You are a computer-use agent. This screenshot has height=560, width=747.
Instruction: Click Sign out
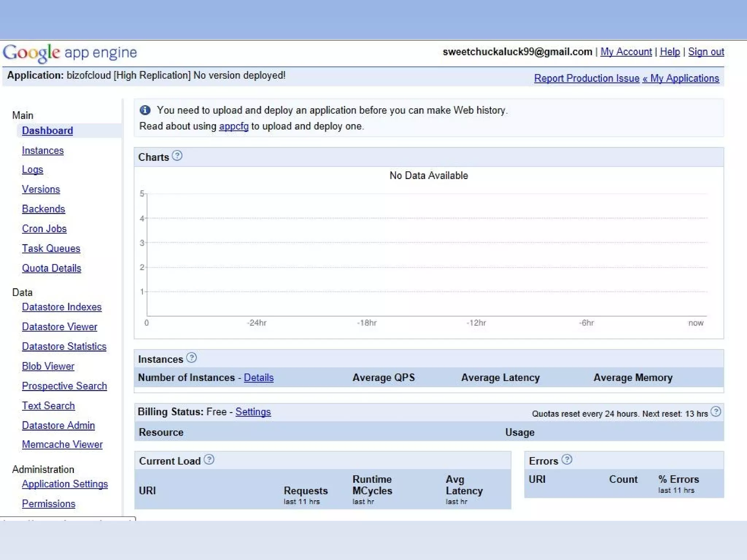point(706,52)
